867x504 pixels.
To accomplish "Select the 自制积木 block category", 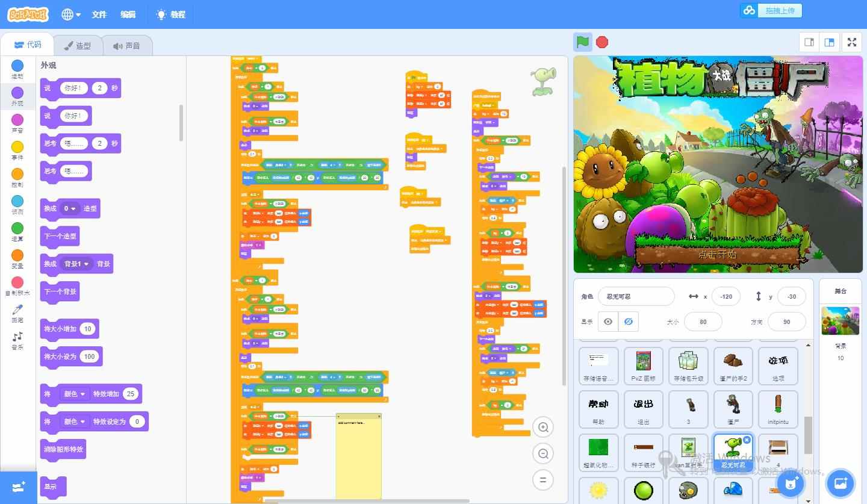I will (17, 286).
